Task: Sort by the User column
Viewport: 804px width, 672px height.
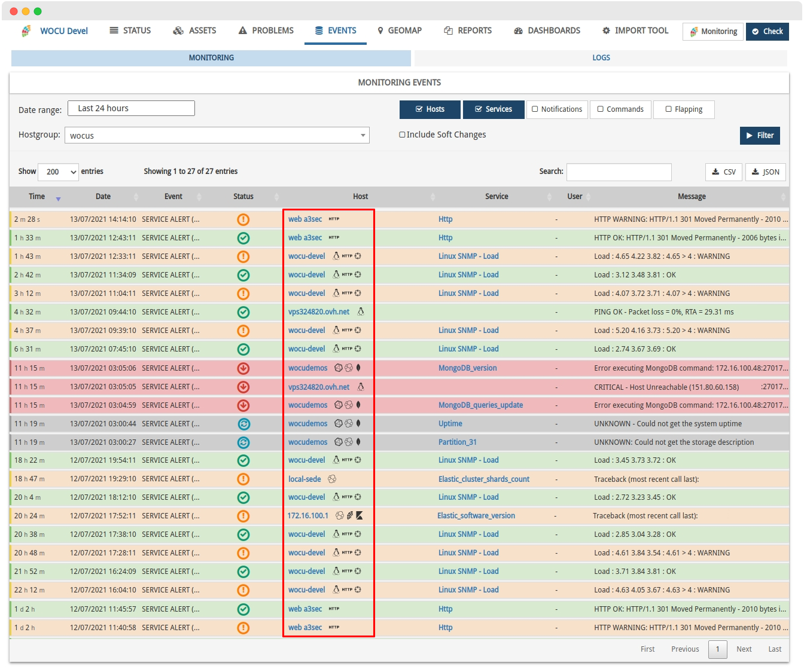Action: pos(574,197)
